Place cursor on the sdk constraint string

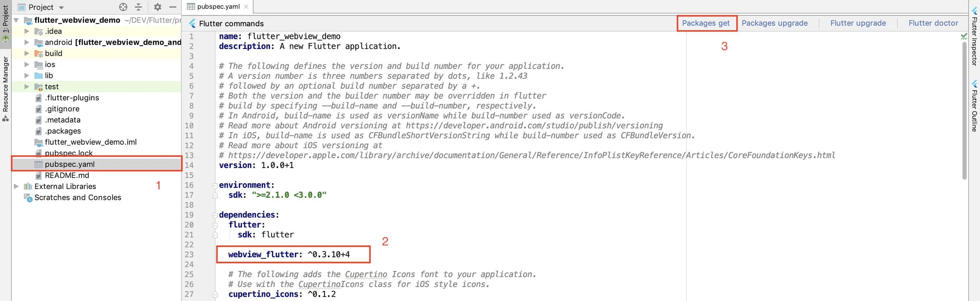tap(289, 195)
